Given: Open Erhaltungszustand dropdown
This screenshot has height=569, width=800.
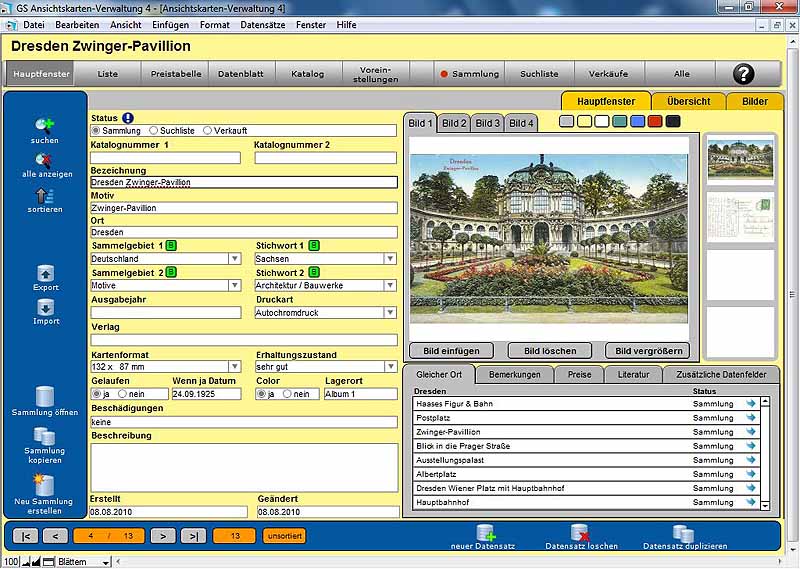Looking at the screenshot, I should pyautogui.click(x=390, y=366).
